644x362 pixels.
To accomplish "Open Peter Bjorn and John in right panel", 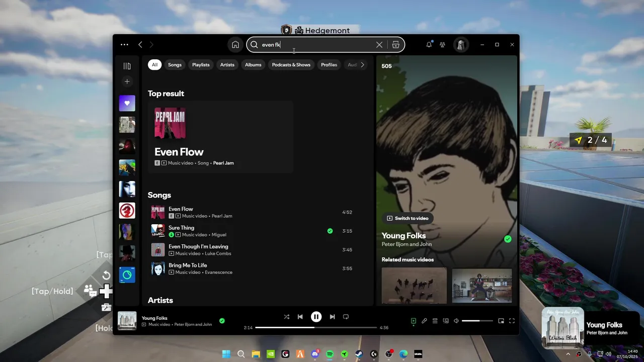I will pyautogui.click(x=407, y=244).
